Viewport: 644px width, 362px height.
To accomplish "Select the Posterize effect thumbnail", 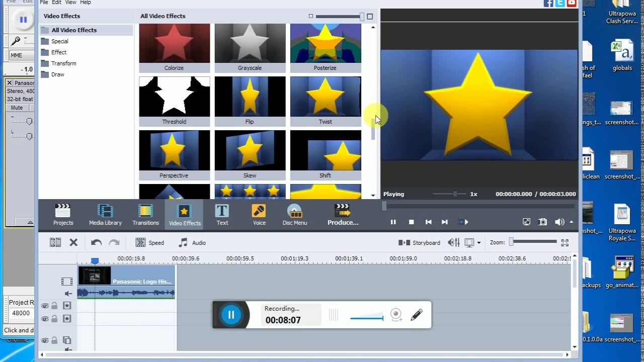I will (x=326, y=48).
